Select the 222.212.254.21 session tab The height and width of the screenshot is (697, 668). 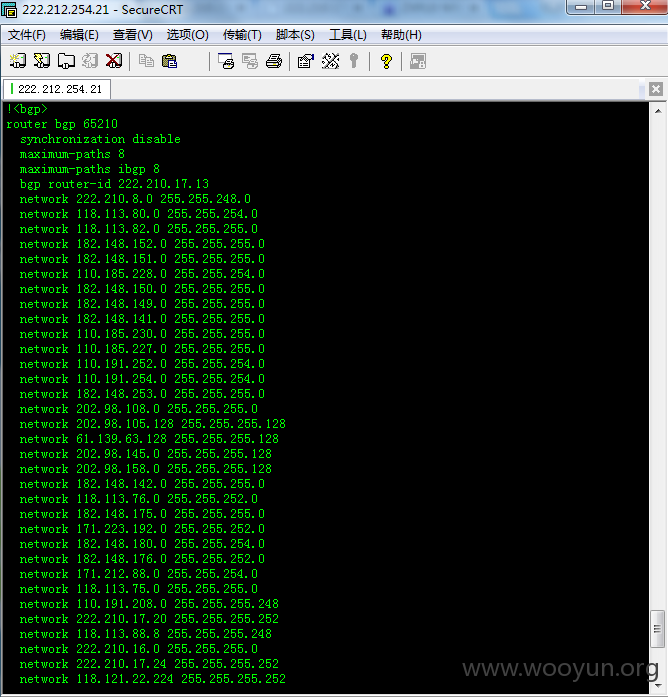(x=57, y=89)
